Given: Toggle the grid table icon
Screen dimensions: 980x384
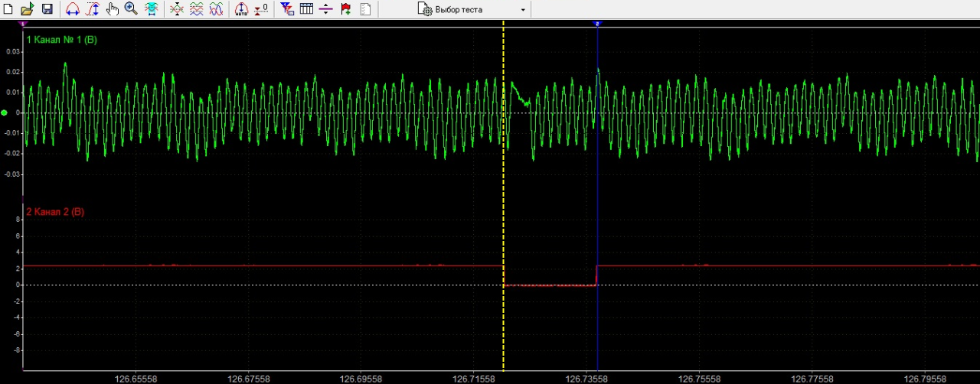Looking at the screenshot, I should click(306, 9).
